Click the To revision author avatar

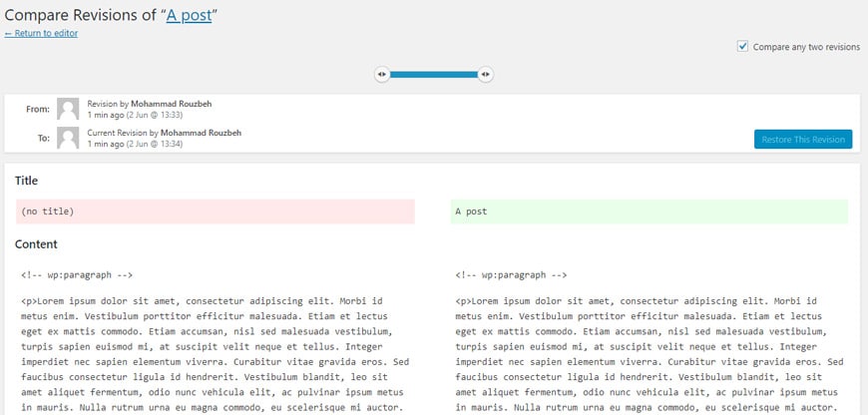coord(68,138)
